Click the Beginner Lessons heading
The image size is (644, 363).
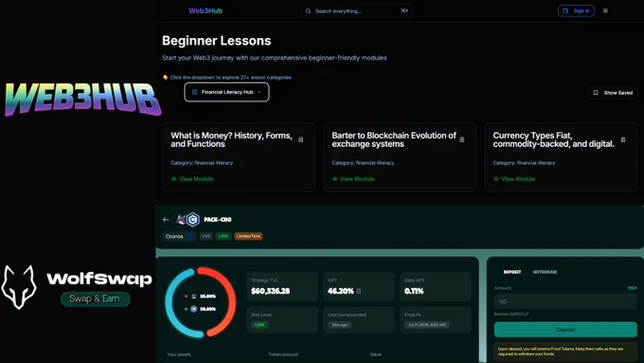click(x=217, y=41)
